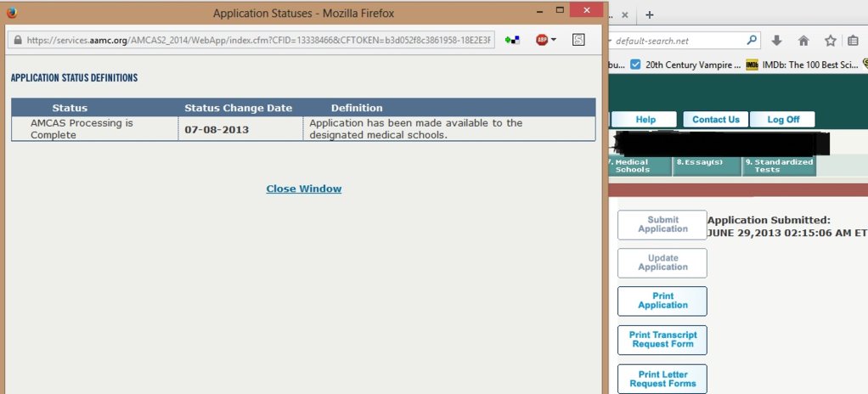Open a new tab with plus button
Screen dimensions: 868x394
650,15
